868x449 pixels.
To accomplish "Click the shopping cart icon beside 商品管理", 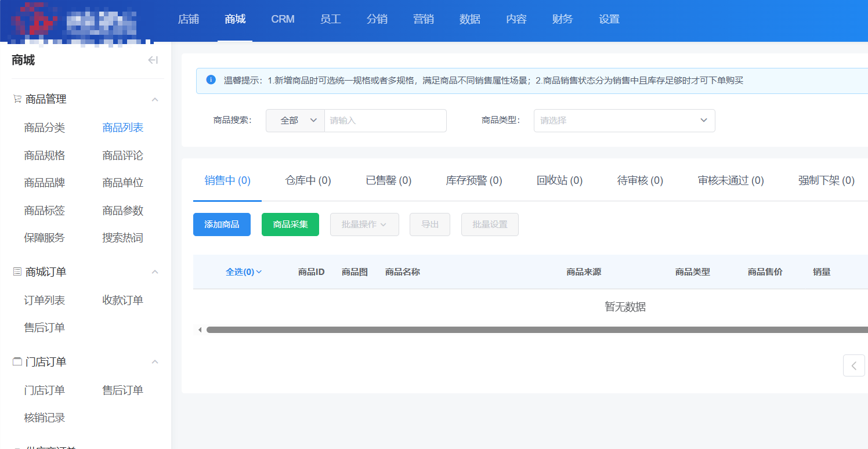I will [x=17, y=99].
